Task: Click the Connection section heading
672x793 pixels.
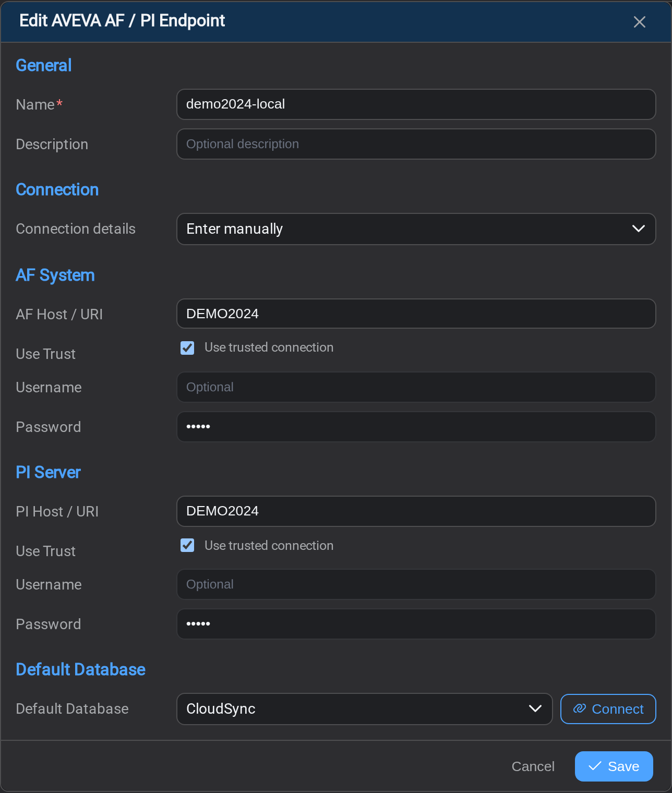Action: tap(57, 189)
